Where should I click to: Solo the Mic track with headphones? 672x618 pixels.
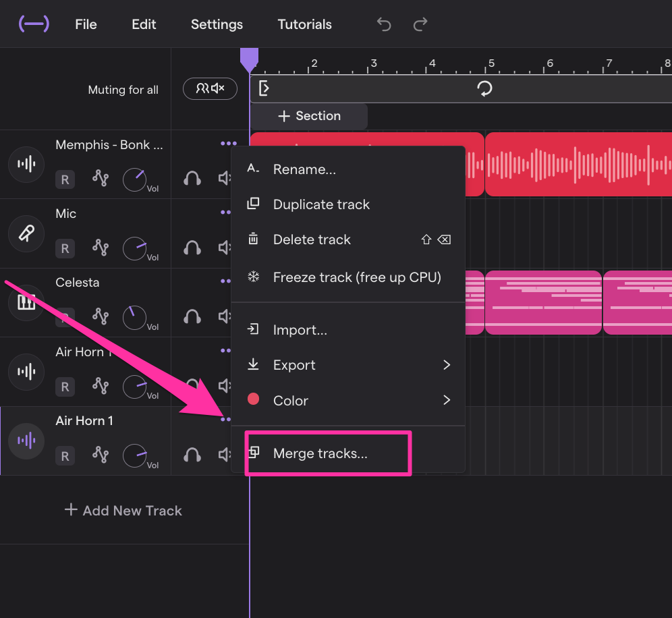tap(192, 248)
